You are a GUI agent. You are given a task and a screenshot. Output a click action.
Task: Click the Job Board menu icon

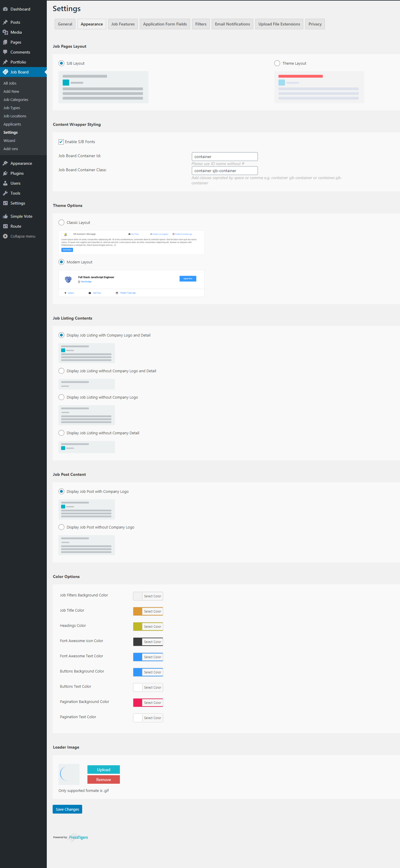[5, 72]
